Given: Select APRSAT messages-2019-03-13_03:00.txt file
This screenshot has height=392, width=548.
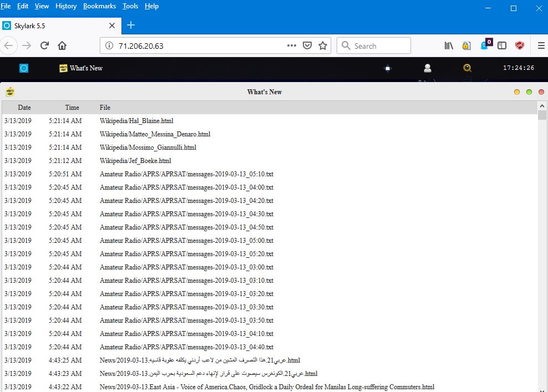Looking at the screenshot, I should pyautogui.click(x=186, y=267).
